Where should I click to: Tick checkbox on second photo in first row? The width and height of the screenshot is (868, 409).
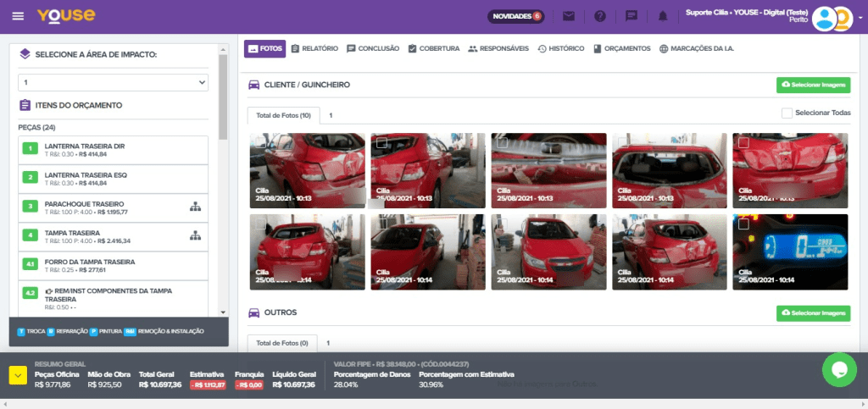coord(381,142)
